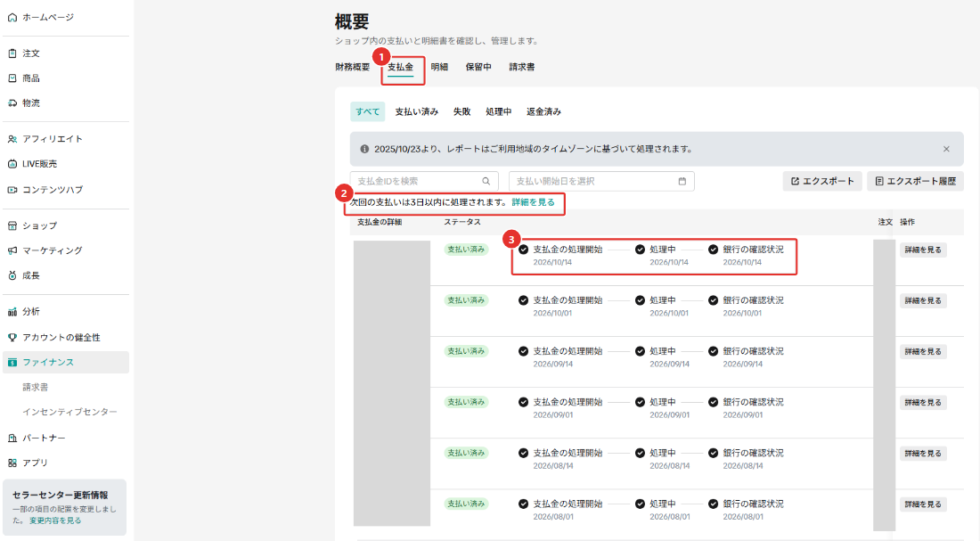Click 銀行の確認状況 step dated 2026/10/01

(x=747, y=307)
